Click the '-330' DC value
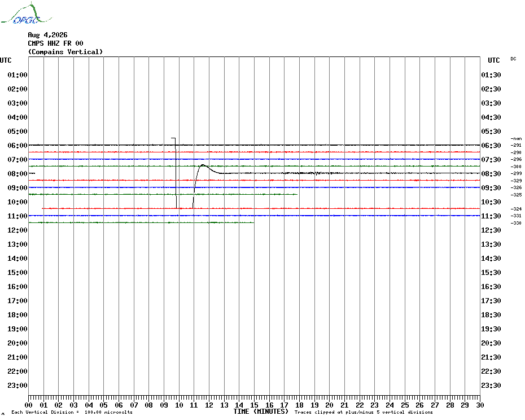Screen dimensions: 525x420 point(516,223)
